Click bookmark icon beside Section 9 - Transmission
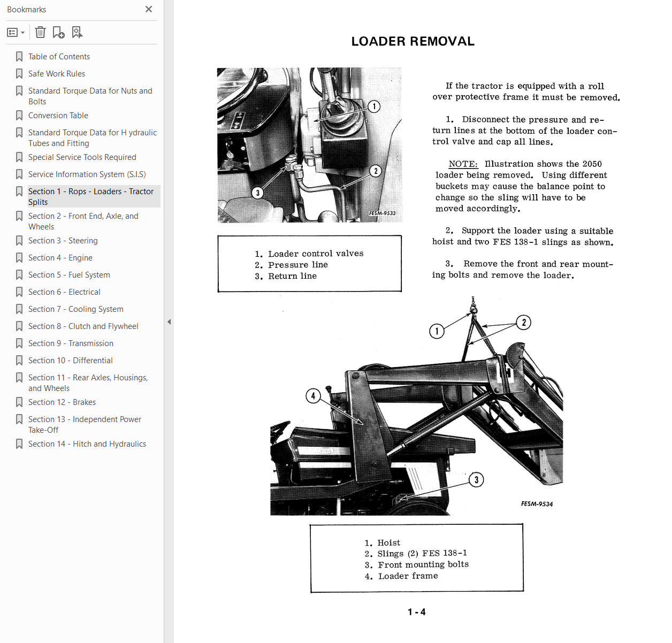The image size is (672, 643). click(19, 343)
